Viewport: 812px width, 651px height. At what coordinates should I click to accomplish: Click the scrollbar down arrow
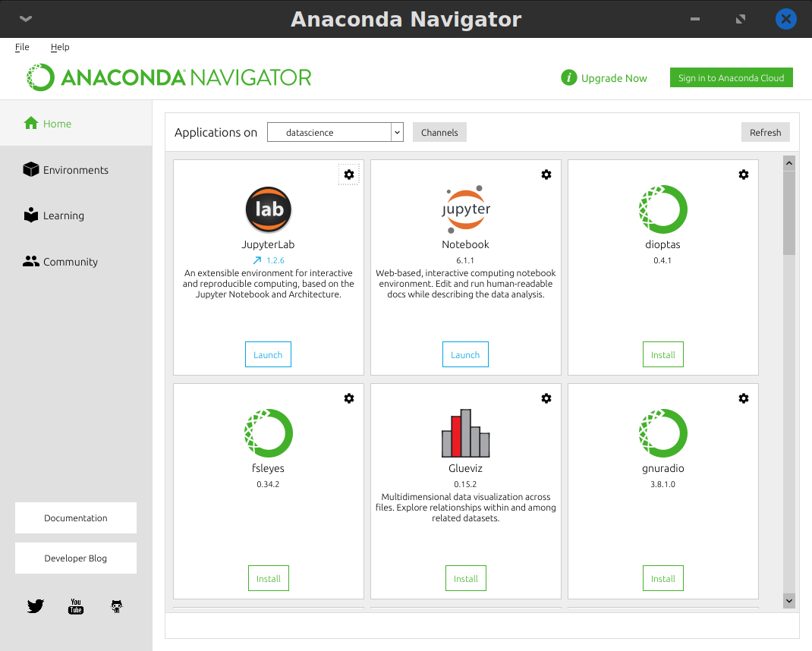coord(789,600)
